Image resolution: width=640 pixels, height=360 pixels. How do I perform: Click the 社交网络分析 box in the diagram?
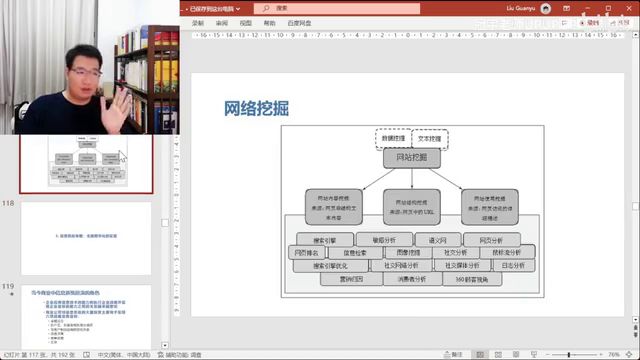tap(401, 266)
